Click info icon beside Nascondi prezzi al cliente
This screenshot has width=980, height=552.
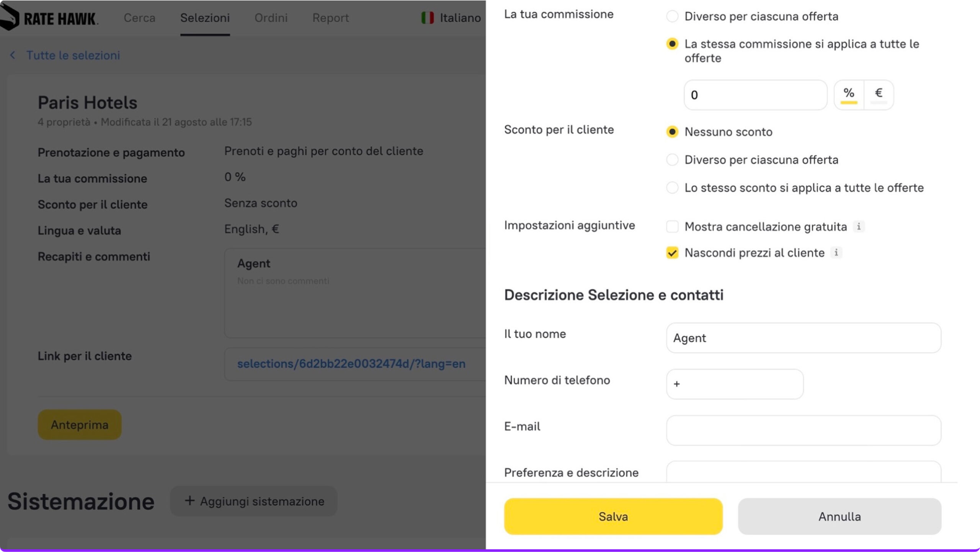pos(836,253)
